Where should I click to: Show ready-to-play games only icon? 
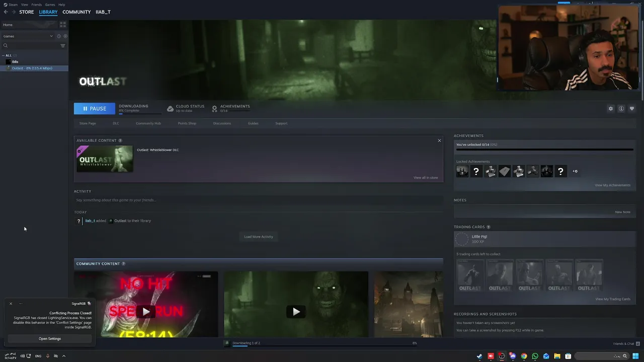65,36
